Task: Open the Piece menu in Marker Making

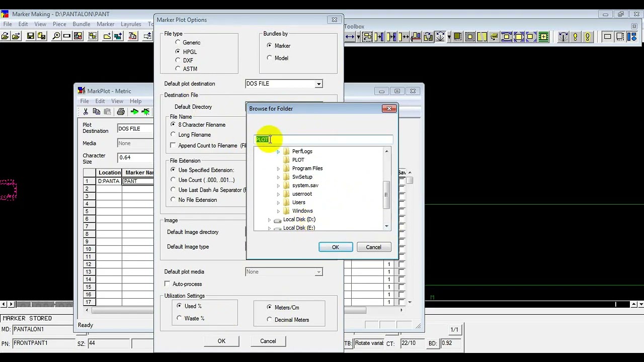Action: [x=59, y=24]
